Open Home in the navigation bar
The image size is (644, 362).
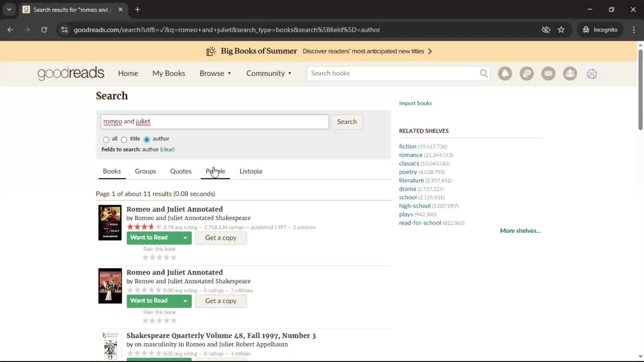(x=128, y=73)
